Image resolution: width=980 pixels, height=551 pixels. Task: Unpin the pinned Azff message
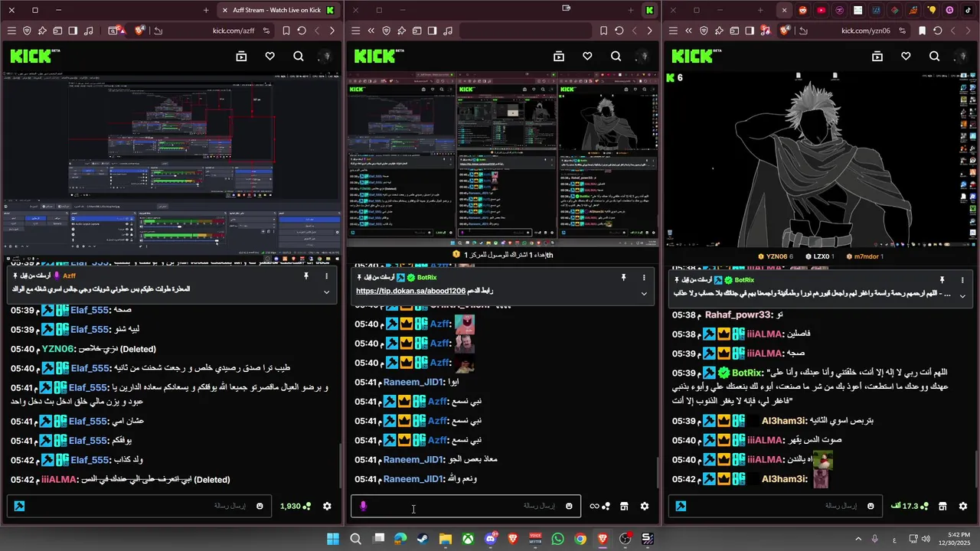(305, 275)
